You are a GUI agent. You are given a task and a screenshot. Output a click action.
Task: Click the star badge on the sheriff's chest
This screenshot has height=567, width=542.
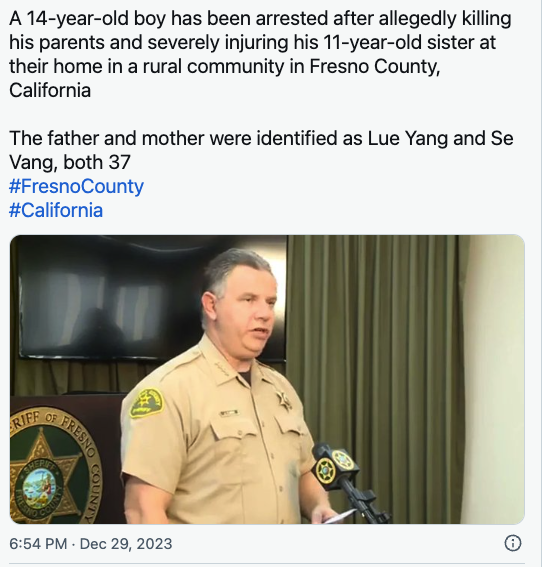(x=284, y=400)
